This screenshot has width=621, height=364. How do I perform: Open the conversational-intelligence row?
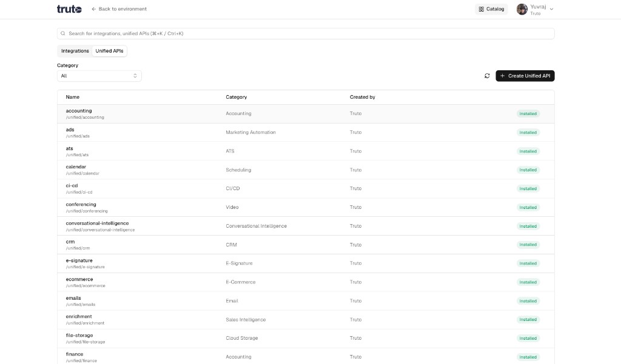click(x=306, y=226)
